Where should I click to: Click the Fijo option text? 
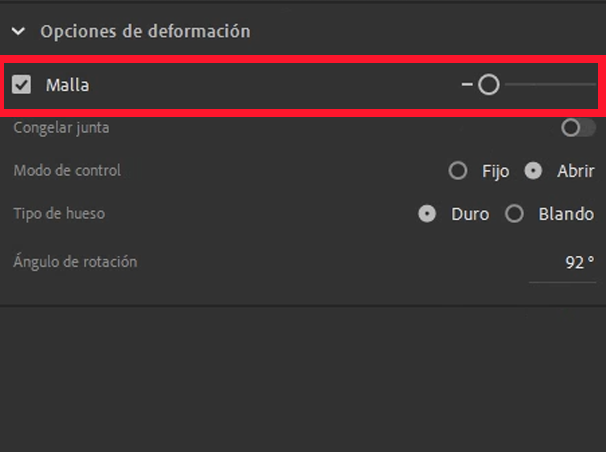pos(496,171)
